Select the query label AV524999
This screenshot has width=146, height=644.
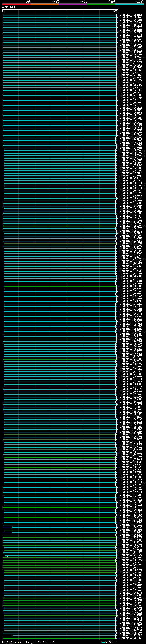[8, 8]
